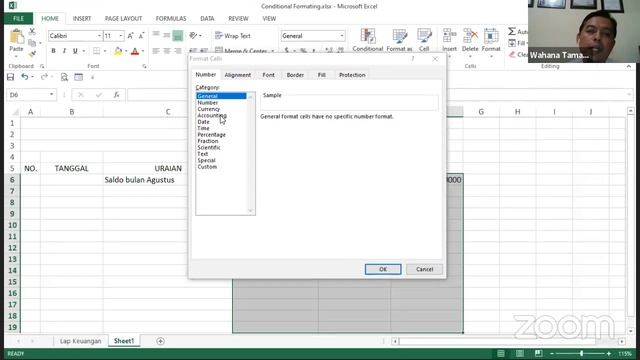Open the General number format dropdown in ribbon
The height and width of the screenshot is (360, 640).
342,36
